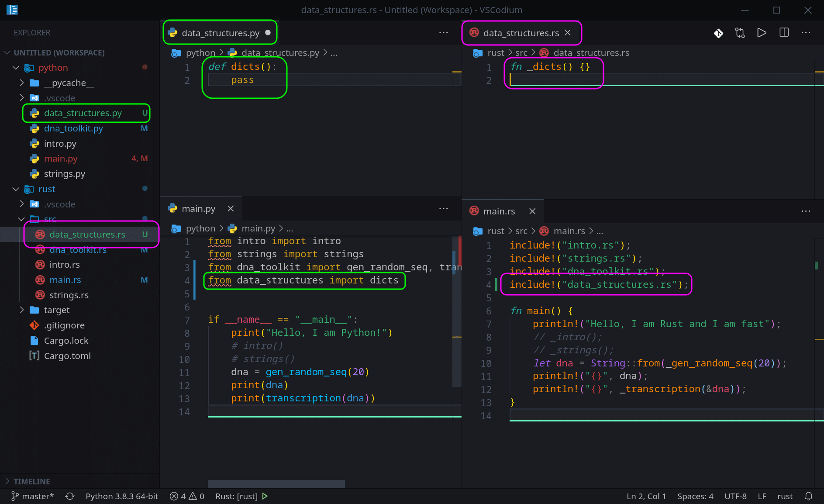Change indentation Spaces: 4
This screenshot has width=824, height=504.
click(695, 497)
